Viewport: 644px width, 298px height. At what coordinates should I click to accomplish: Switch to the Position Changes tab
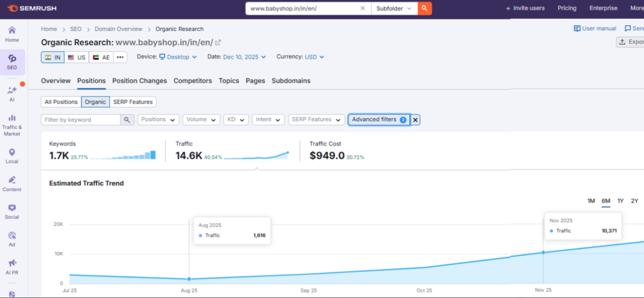click(x=139, y=81)
